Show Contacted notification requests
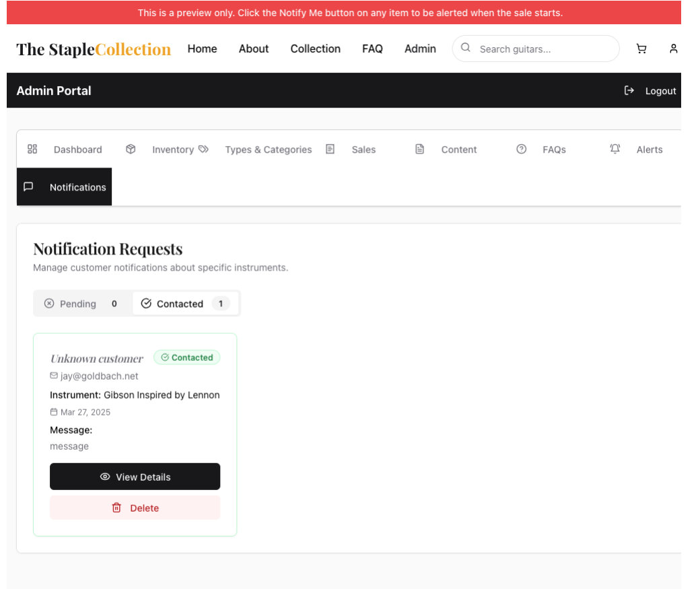The width and height of the screenshot is (700, 589). coord(185,304)
